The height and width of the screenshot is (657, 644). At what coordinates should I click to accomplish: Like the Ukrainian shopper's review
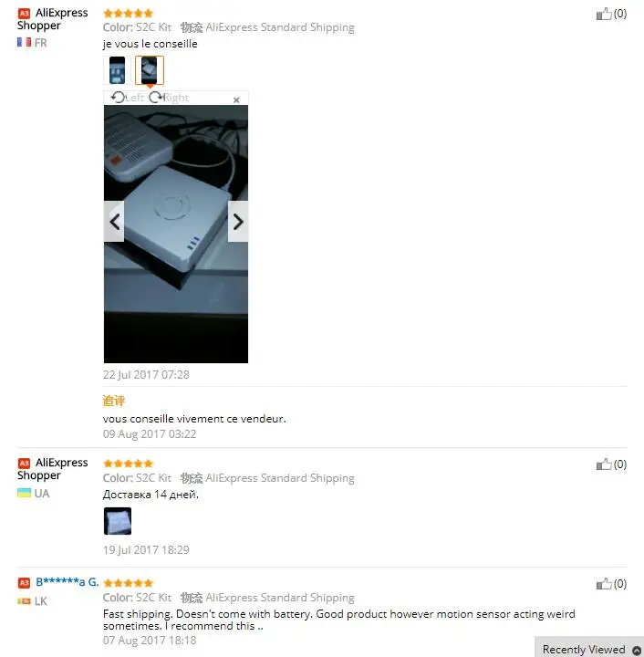coord(604,464)
